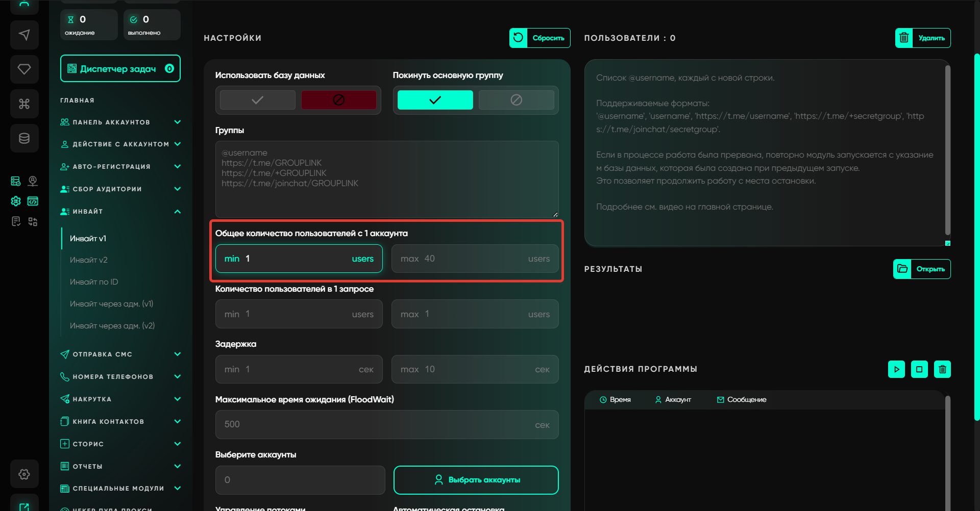Image resolution: width=980 pixels, height=511 pixels.
Task: Enable the checkmark for Использовать базу данных
Action: (x=258, y=100)
